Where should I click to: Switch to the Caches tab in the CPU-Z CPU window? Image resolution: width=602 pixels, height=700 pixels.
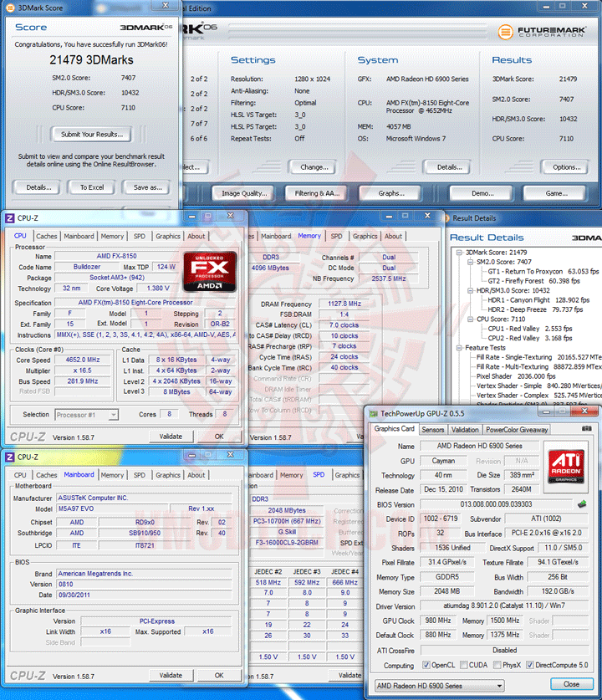pos(47,236)
